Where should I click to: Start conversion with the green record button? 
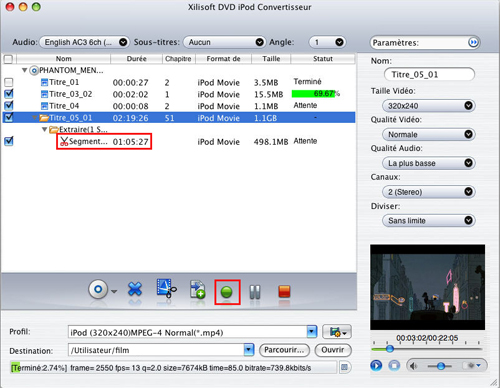227,292
